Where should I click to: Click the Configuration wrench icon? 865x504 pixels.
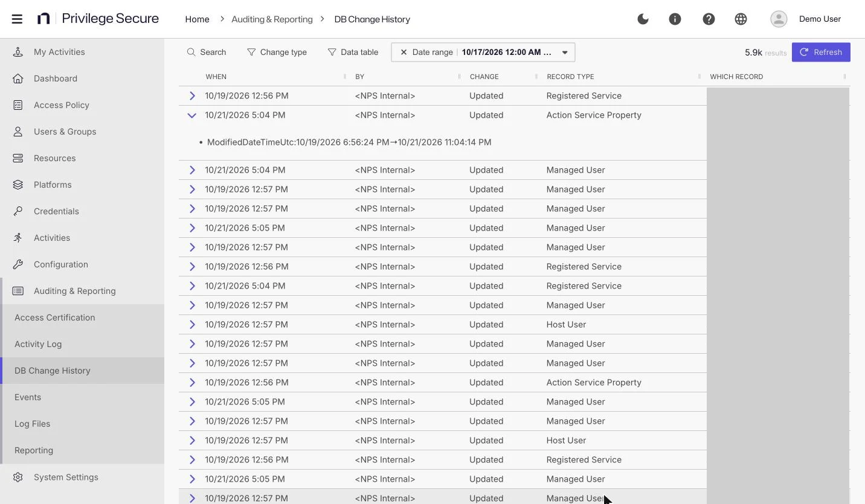tap(18, 264)
